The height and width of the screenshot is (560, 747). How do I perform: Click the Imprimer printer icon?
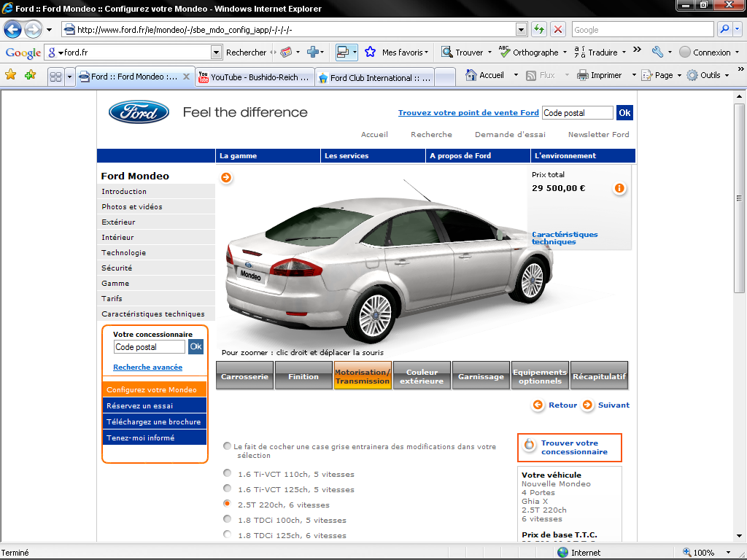pyautogui.click(x=583, y=75)
